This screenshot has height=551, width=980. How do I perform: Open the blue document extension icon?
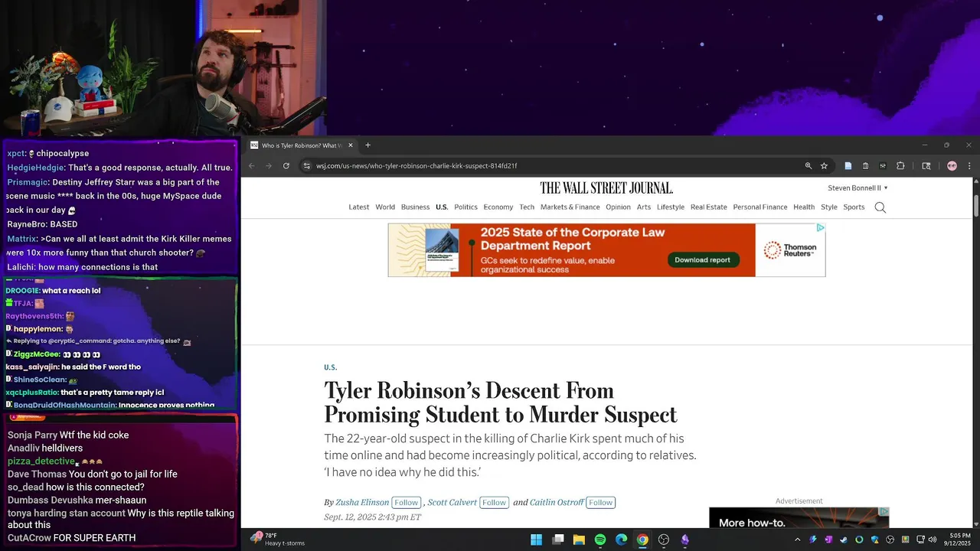pyautogui.click(x=848, y=165)
